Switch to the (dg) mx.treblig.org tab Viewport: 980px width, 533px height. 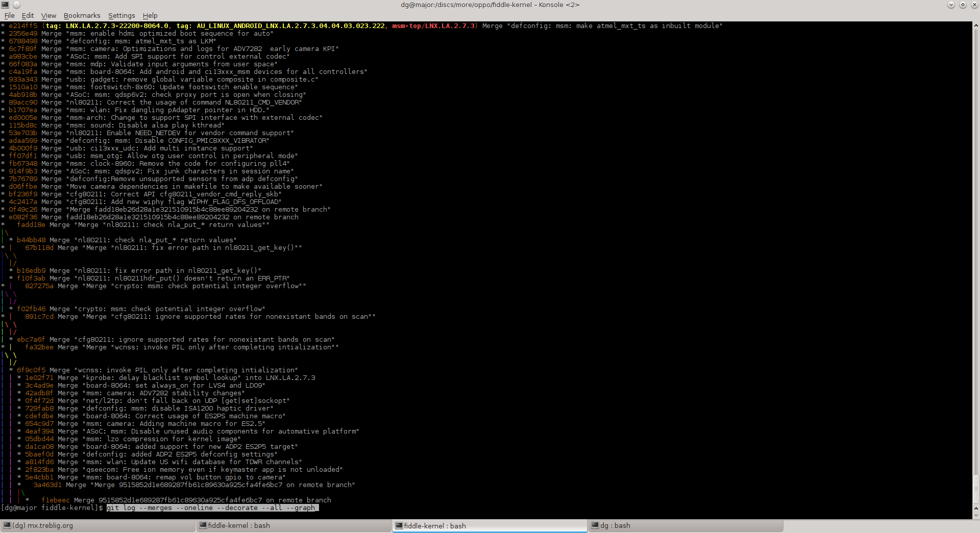point(98,525)
